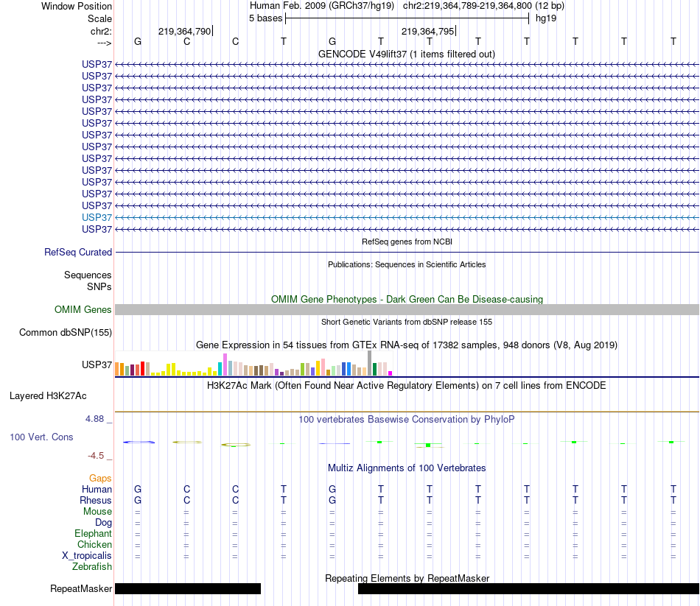Click the SNPs track label
700x606 pixels.
point(99,286)
